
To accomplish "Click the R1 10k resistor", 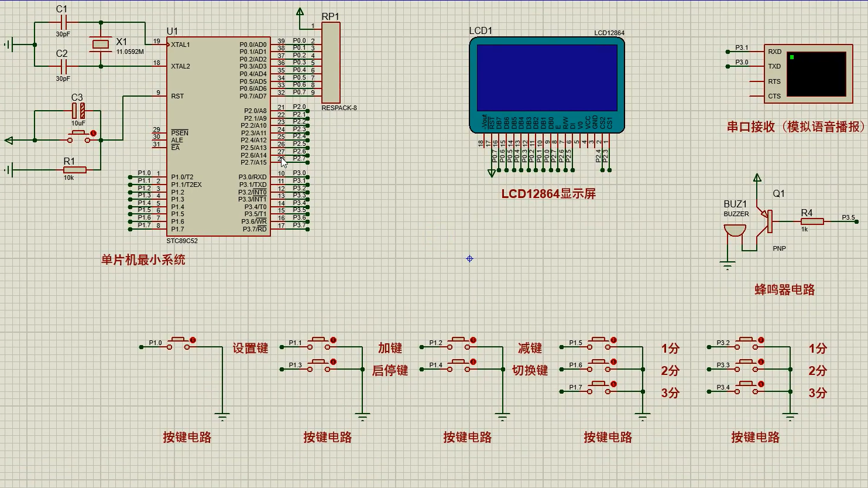I will [x=74, y=170].
